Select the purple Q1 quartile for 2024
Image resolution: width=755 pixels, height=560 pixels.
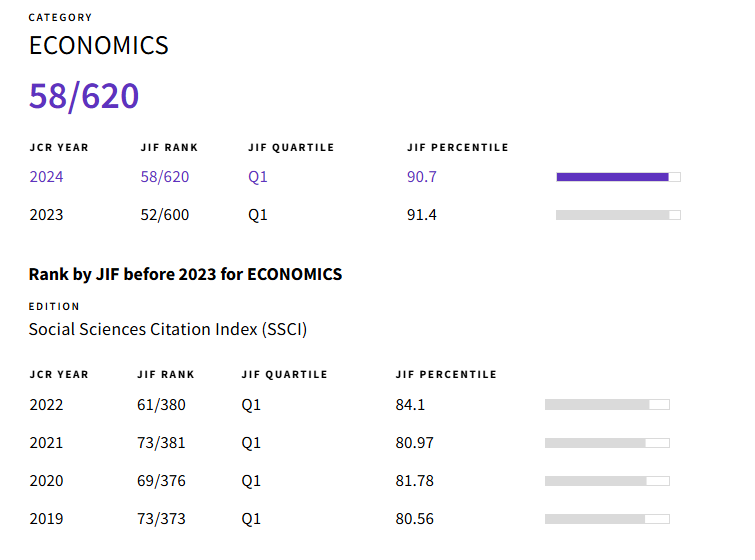pyautogui.click(x=258, y=177)
